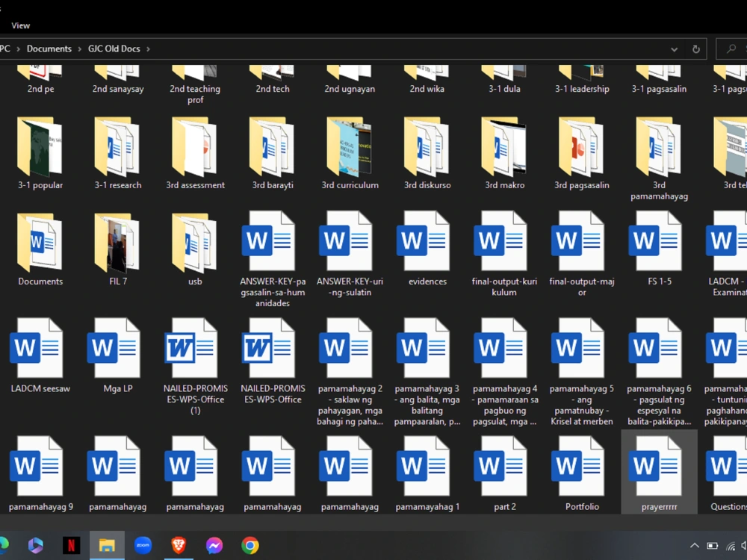Select the Portfolio Word document
747x560 pixels.
tap(582, 474)
